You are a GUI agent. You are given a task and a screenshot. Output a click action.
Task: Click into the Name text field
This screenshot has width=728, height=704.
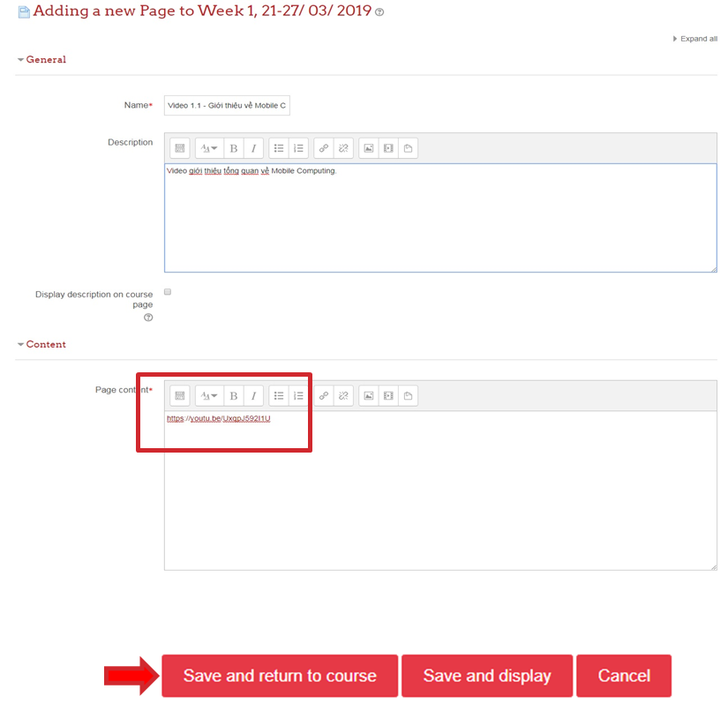pos(227,106)
